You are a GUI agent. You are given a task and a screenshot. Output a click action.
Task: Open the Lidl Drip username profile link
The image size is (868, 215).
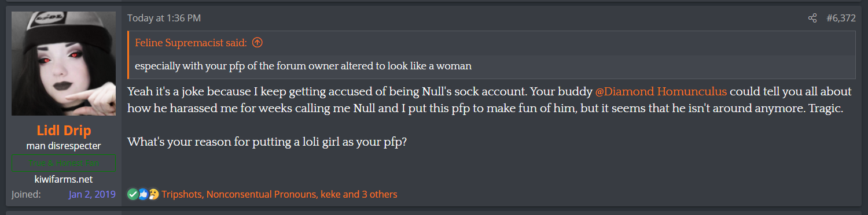click(64, 131)
